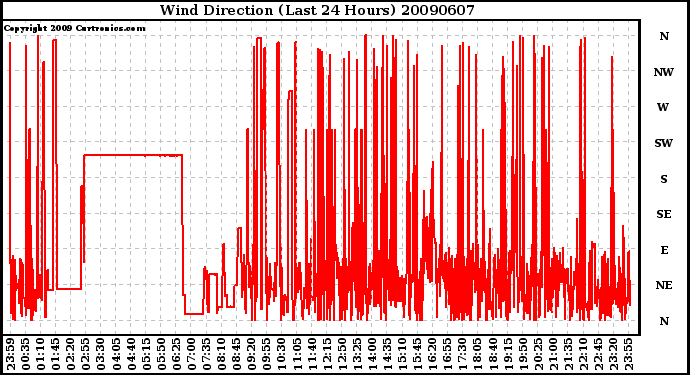The image size is (690, 375).
Task: Select the NW direction axis label
Action: [x=664, y=72]
